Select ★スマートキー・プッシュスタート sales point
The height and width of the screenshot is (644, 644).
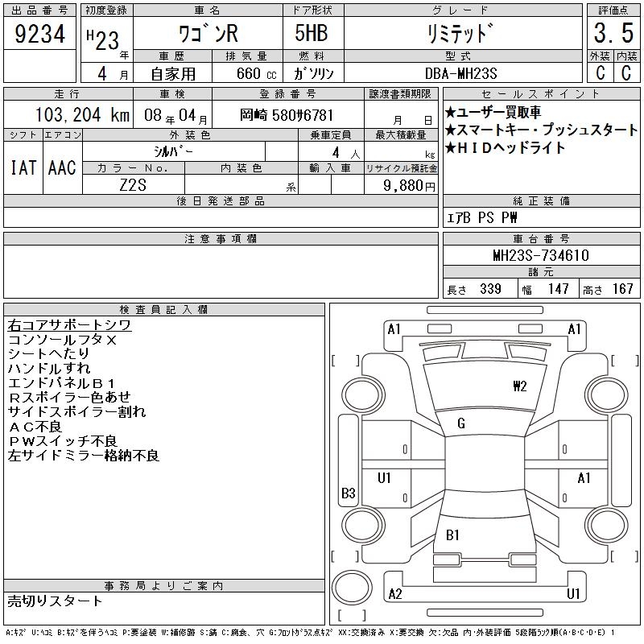[x=541, y=130]
